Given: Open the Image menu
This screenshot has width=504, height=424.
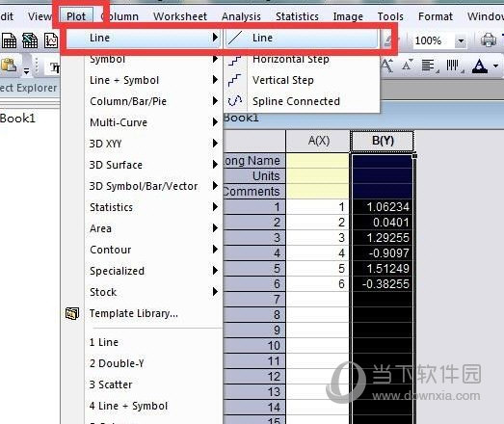Looking at the screenshot, I should [x=348, y=16].
